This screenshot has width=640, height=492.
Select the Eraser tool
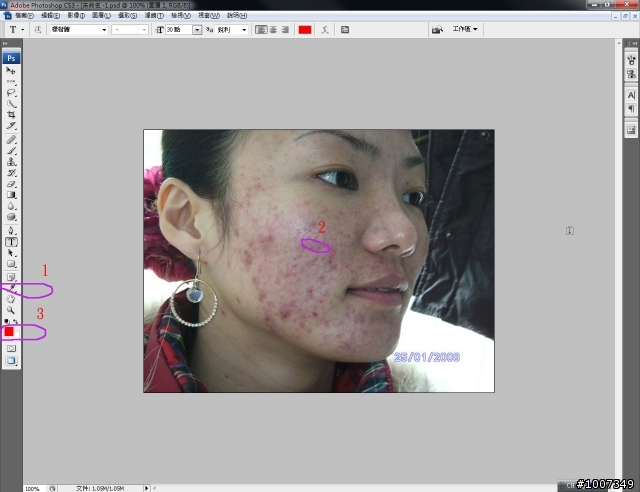coord(11,184)
